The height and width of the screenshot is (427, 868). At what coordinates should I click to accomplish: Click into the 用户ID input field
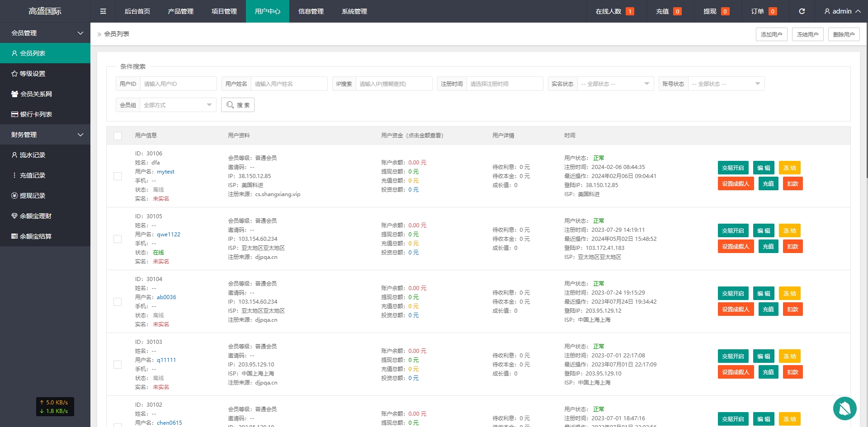tap(178, 84)
